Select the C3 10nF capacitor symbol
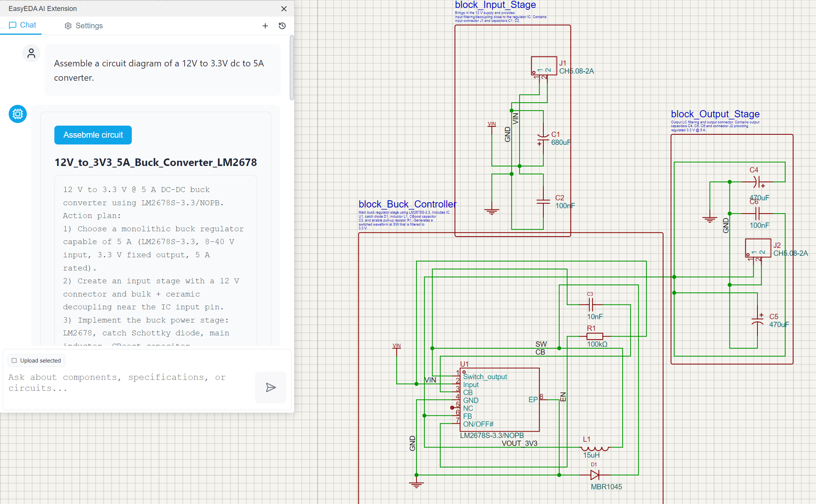The width and height of the screenshot is (816, 504). coord(591,304)
